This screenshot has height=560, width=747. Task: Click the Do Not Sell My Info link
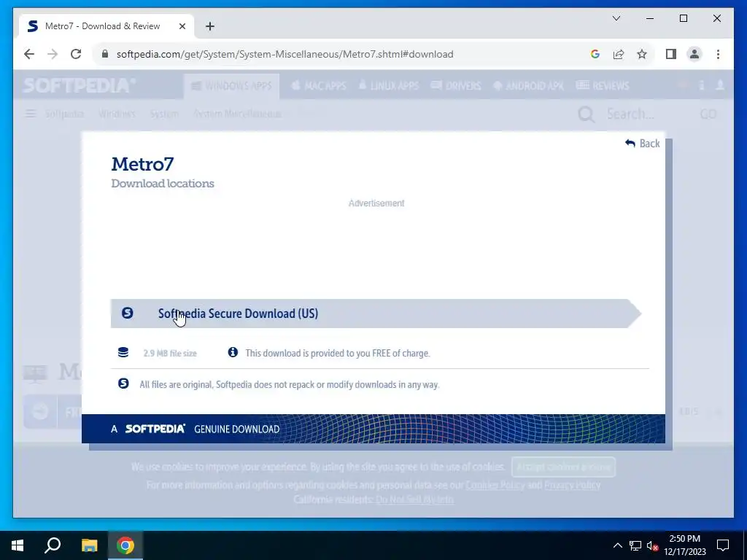click(x=414, y=499)
